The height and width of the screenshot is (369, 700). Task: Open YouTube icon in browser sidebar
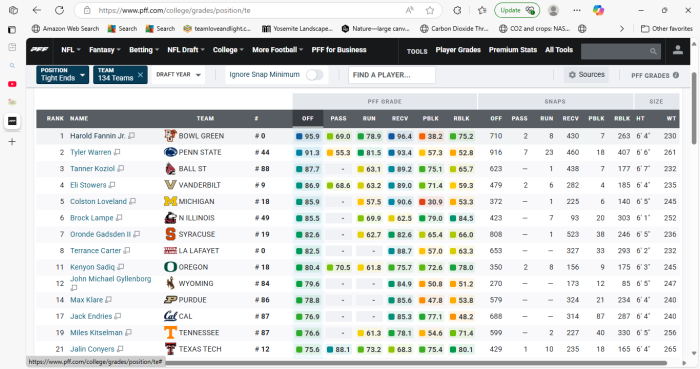[x=12, y=84]
